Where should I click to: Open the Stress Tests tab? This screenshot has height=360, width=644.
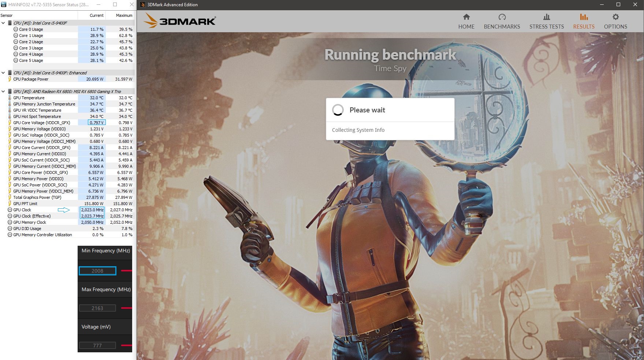point(547,22)
